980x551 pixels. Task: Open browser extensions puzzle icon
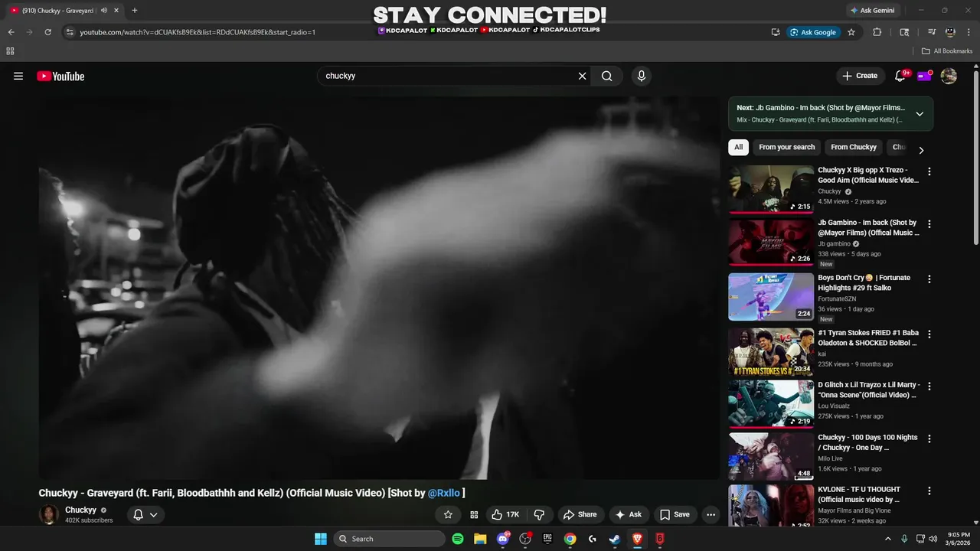click(x=877, y=32)
